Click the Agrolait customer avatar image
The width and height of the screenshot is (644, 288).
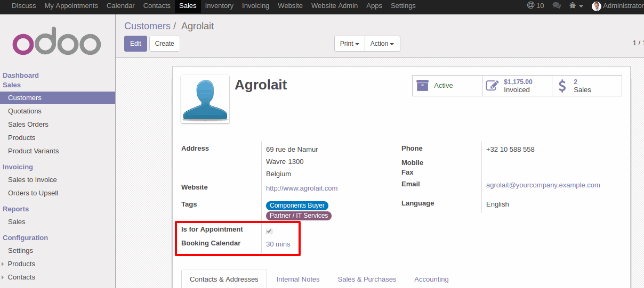coord(205,99)
